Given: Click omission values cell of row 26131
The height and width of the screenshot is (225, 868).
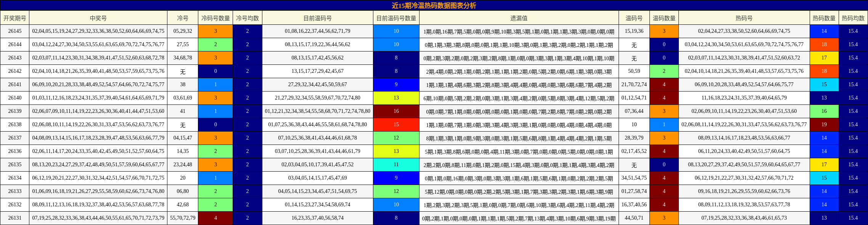Looking at the screenshot, I should [519, 218].
